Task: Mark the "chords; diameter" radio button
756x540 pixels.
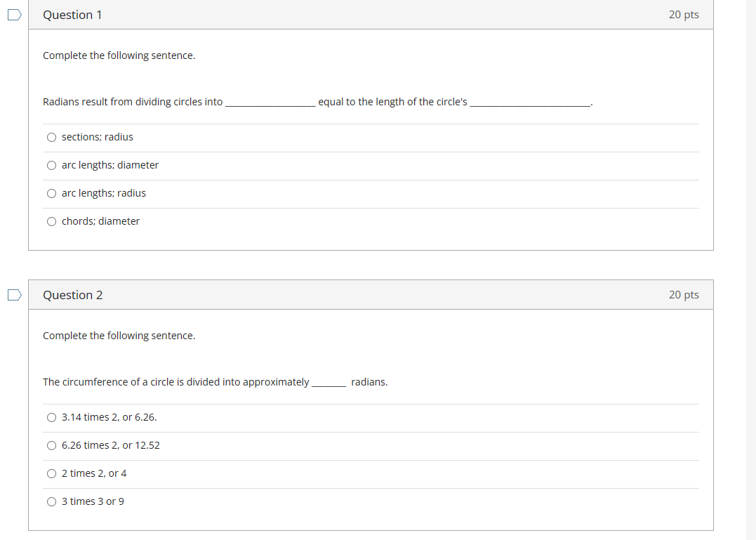Action: tap(51, 221)
